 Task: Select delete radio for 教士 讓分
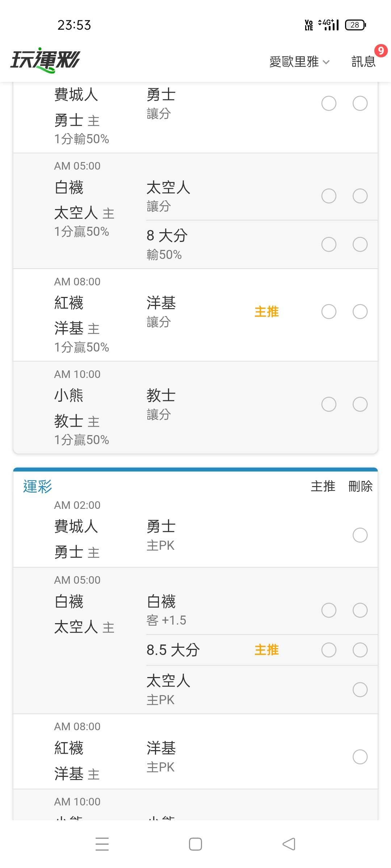(x=360, y=404)
